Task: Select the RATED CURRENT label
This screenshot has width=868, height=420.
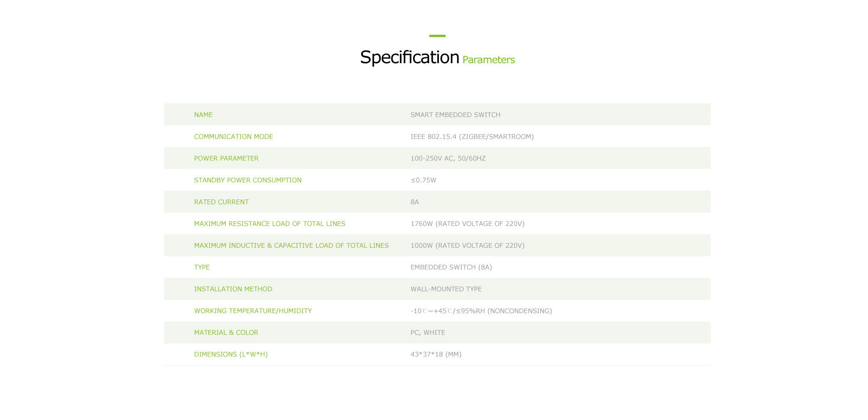Action: pyautogui.click(x=222, y=202)
